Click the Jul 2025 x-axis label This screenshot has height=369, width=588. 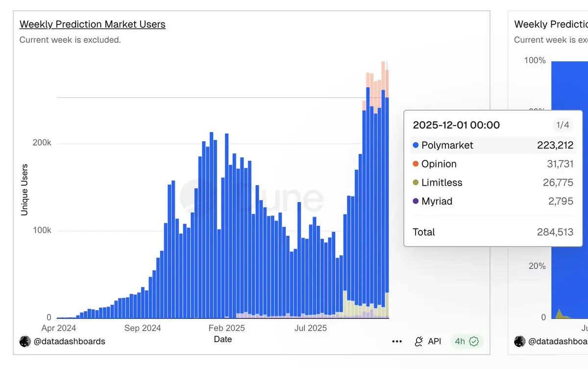click(x=310, y=328)
